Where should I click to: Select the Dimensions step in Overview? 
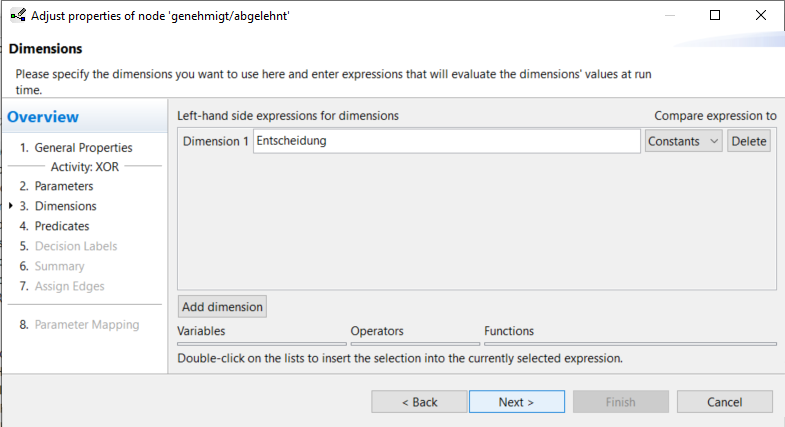(x=65, y=207)
